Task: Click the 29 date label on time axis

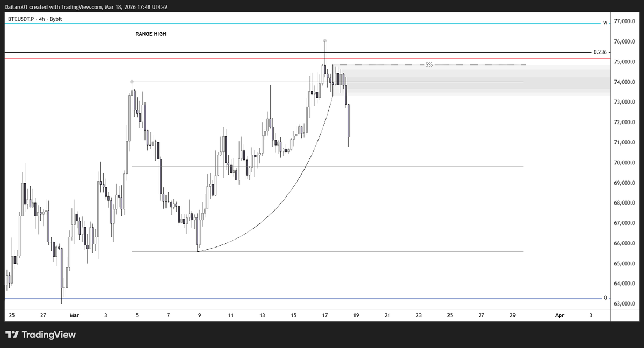Action: (x=512, y=316)
